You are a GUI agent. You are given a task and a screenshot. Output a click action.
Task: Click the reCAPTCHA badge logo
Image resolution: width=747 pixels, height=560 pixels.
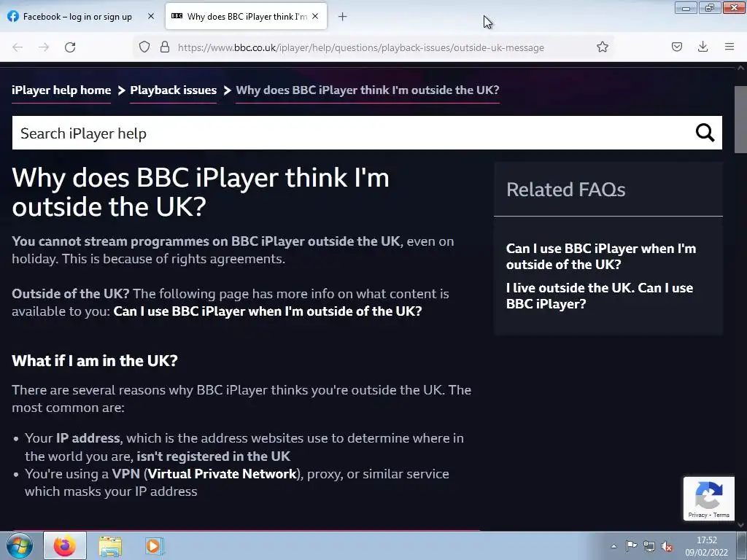point(709,494)
